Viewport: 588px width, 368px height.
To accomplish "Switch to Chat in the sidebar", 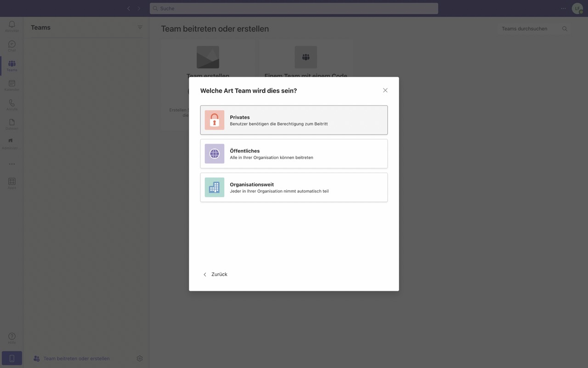I will click(11, 45).
